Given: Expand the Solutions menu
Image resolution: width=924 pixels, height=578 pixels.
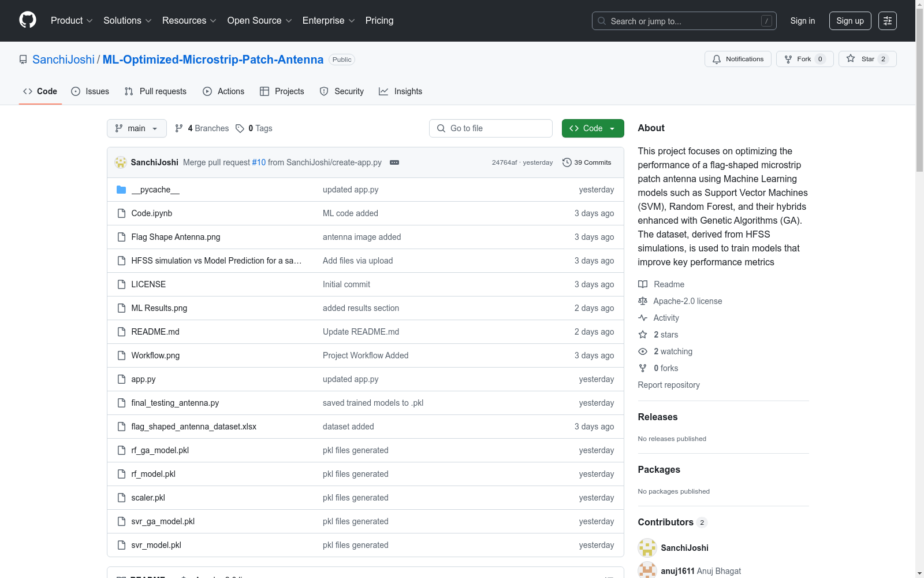Looking at the screenshot, I should click(128, 21).
